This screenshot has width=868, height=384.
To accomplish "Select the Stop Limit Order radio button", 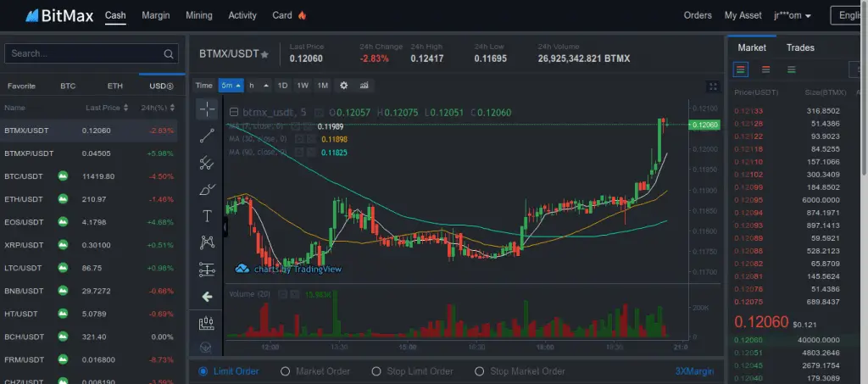I will pyautogui.click(x=376, y=371).
